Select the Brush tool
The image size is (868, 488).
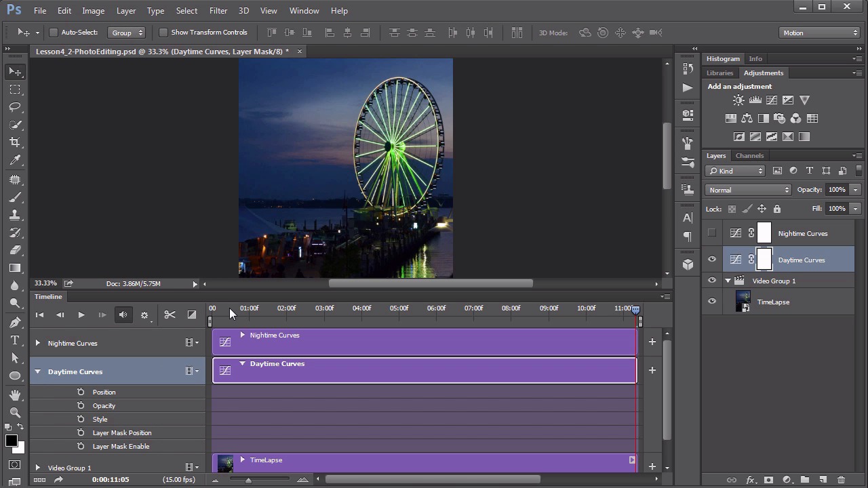coord(15,197)
